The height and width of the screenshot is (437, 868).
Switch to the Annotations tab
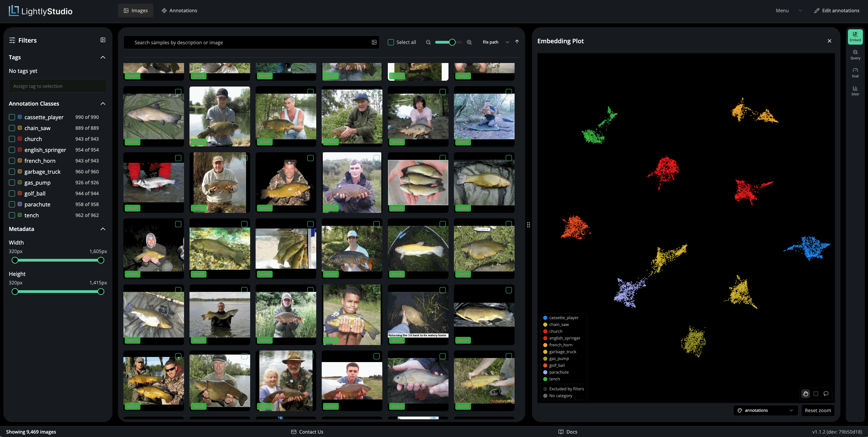pos(180,11)
